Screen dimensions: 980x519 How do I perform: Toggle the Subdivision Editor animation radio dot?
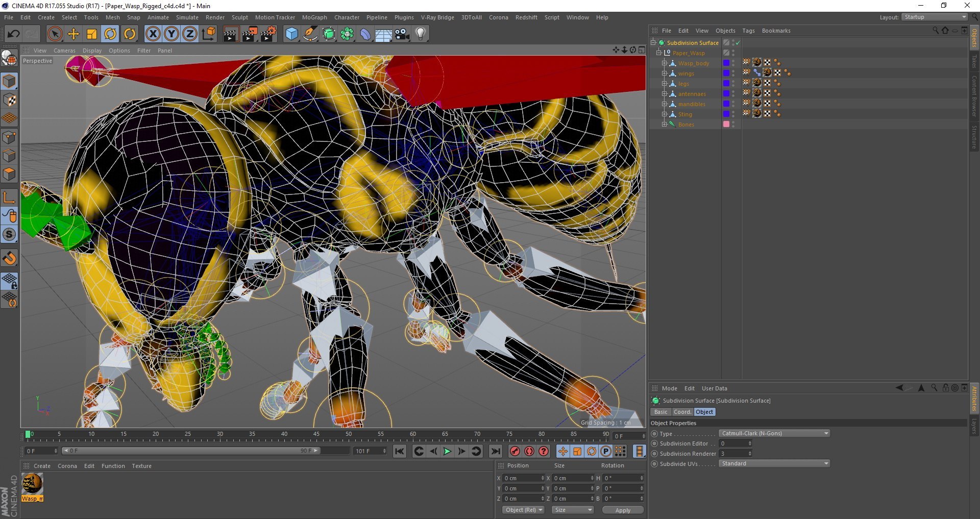[654, 443]
